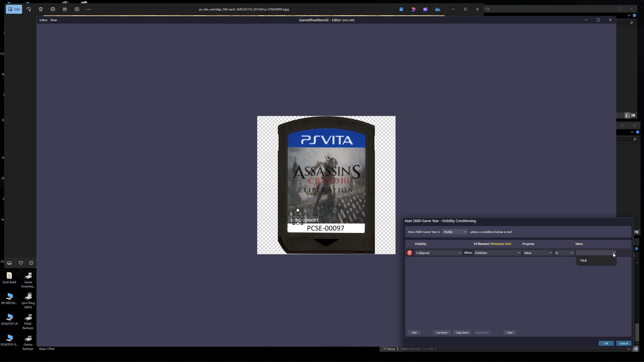Open the View menu
644x362 pixels.
click(x=54, y=20)
